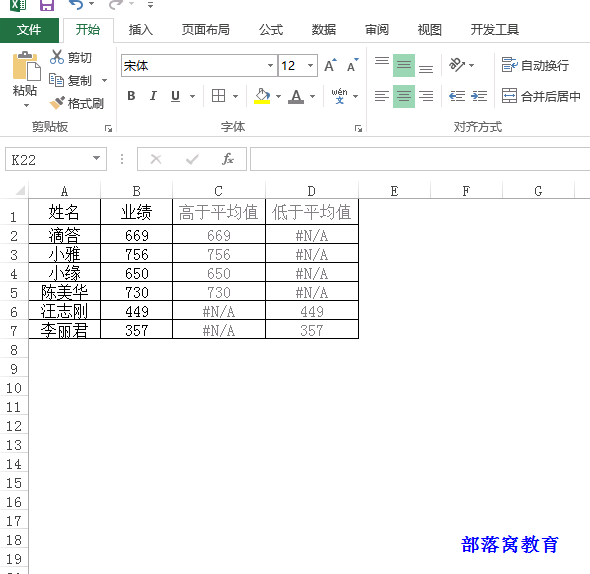The width and height of the screenshot is (590, 574).
Task: Expand the font size 12 dropdown
Action: pos(310,66)
